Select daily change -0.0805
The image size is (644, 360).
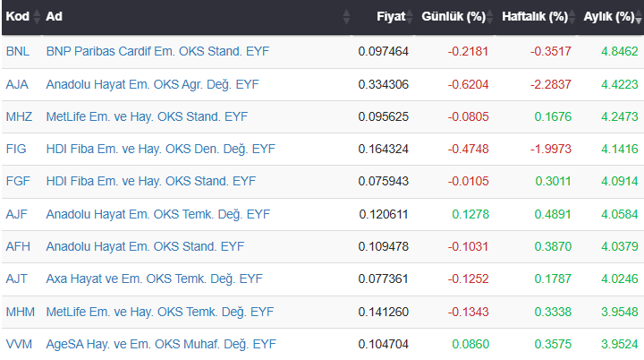pyautogui.click(x=468, y=116)
